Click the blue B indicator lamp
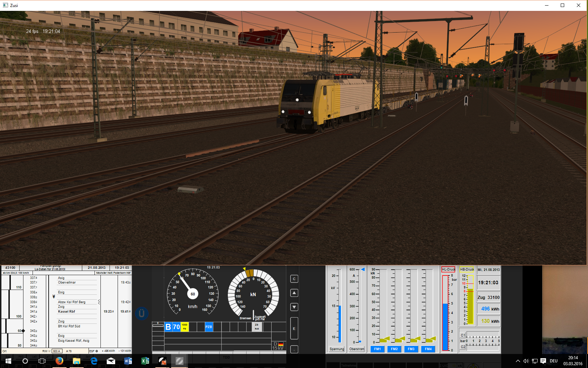The image size is (588, 368). coord(168,327)
